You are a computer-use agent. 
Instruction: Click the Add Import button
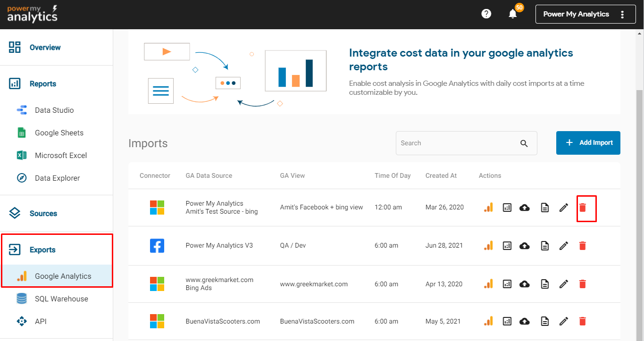(x=588, y=143)
